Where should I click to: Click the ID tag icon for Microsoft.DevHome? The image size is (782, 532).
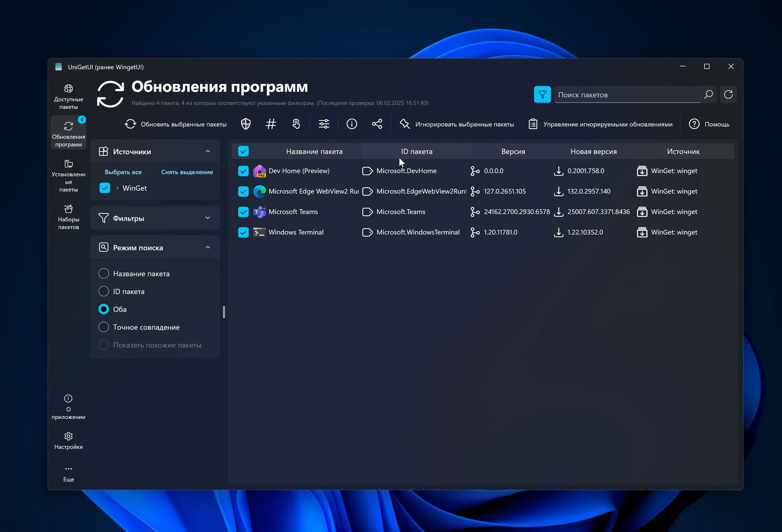click(368, 171)
